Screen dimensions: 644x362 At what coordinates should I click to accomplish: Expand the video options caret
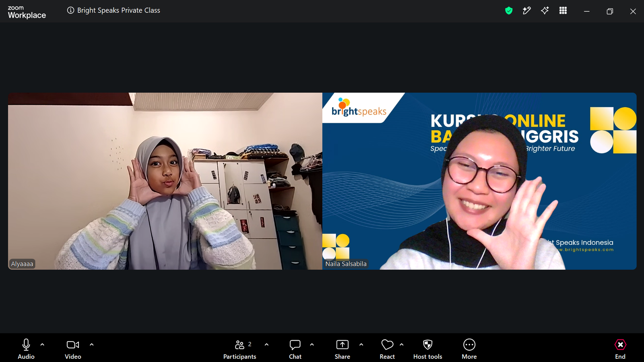(92, 345)
